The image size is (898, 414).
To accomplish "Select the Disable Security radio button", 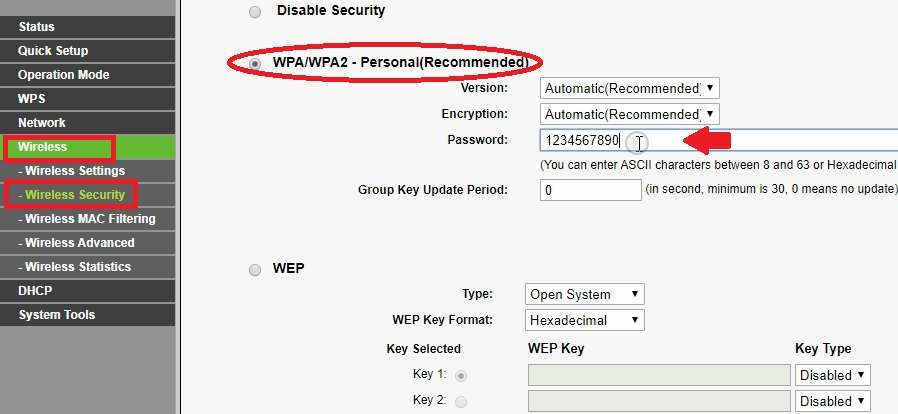I will coord(255,11).
